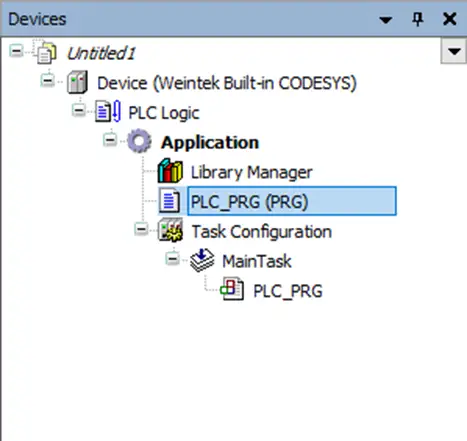Click the PLC Logic icon

108,111
